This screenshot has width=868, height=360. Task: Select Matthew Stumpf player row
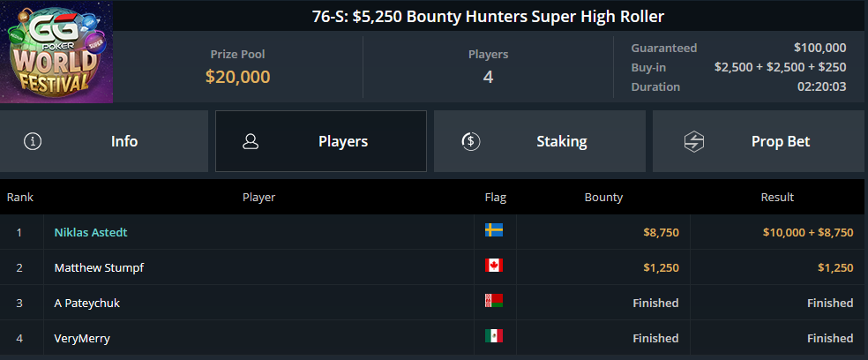[x=434, y=267]
